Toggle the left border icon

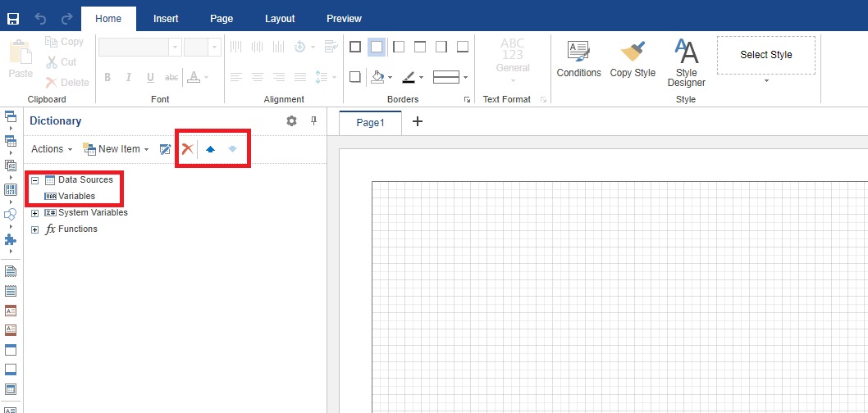click(x=398, y=47)
